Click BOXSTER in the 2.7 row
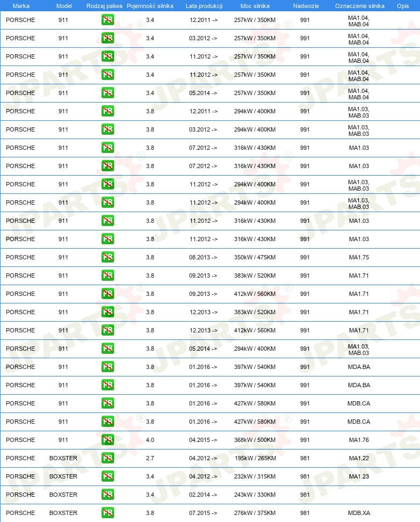Viewport: 420px width, 522px height. coord(63,458)
